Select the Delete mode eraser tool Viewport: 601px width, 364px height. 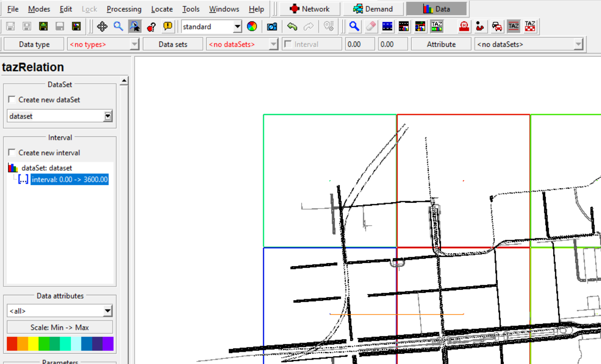[370, 26]
